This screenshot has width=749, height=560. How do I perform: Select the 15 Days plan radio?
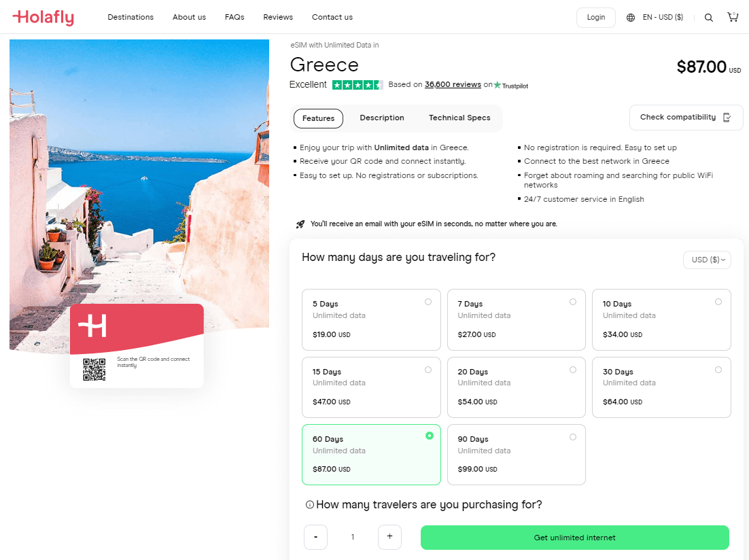pyautogui.click(x=428, y=370)
